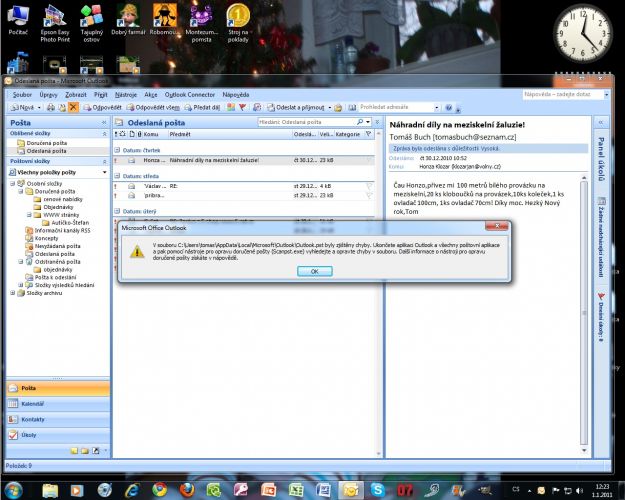Switch to the Úkoly navigation button
Image resolution: width=625 pixels, height=500 pixels.
[58, 435]
